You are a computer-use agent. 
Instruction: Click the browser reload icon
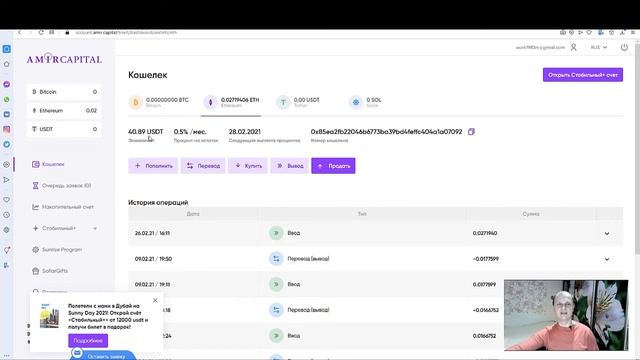(x=41, y=32)
